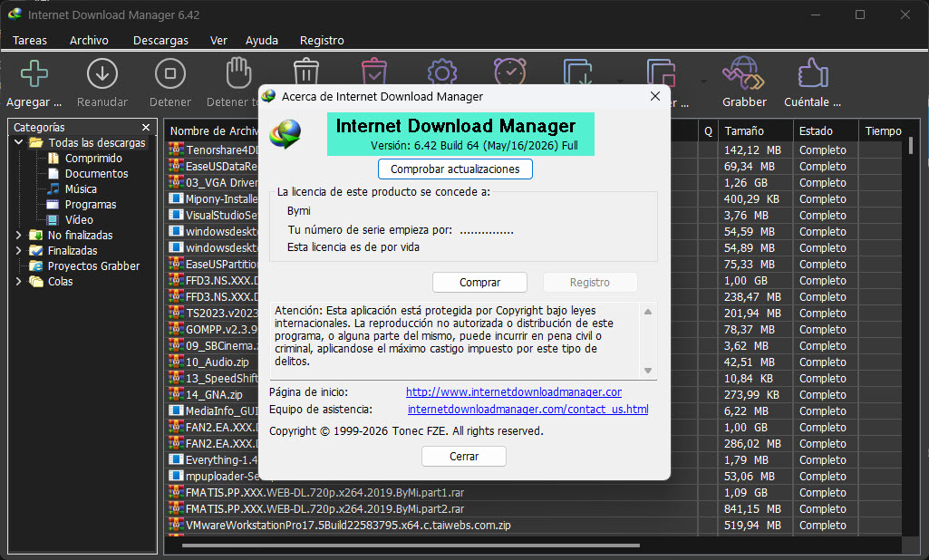Sort by the Q column header
This screenshot has height=560, width=929.
708,131
